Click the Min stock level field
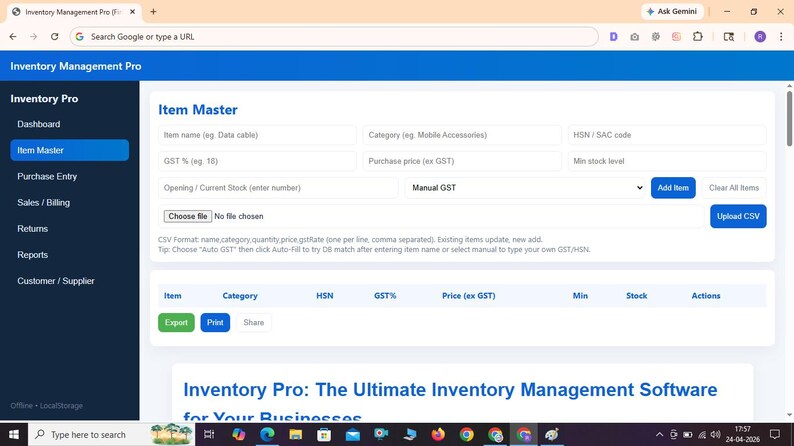 (x=667, y=161)
